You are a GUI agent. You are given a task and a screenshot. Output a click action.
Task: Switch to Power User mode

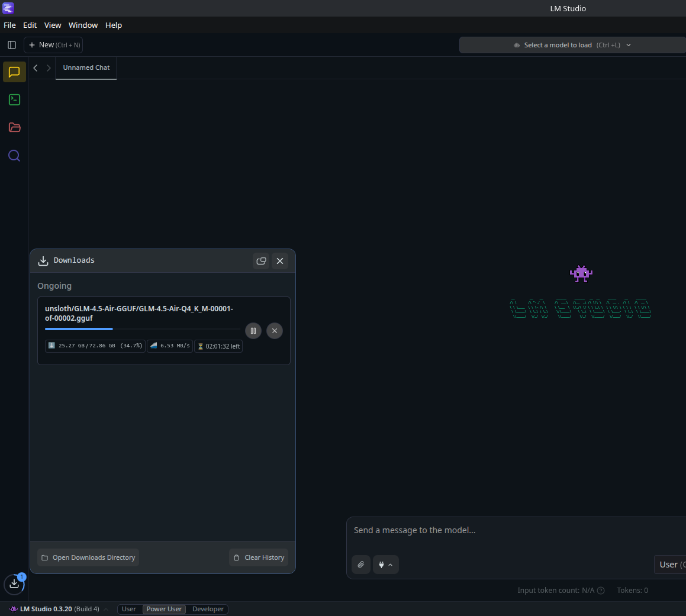coord(164,609)
